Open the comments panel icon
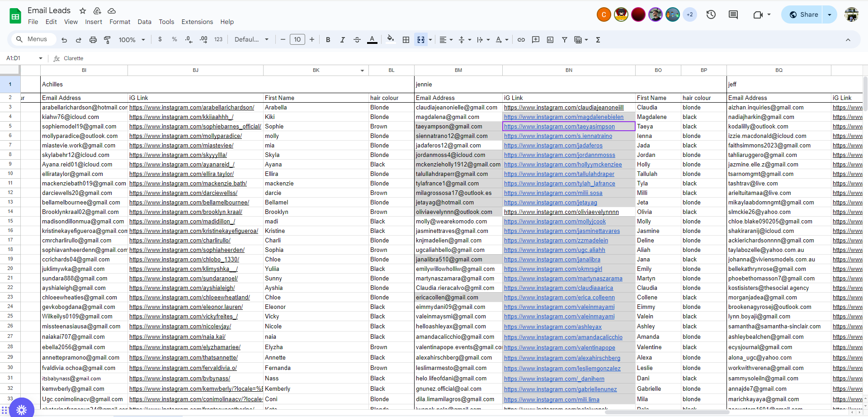Viewport: 868px width, 417px height. coord(733,14)
